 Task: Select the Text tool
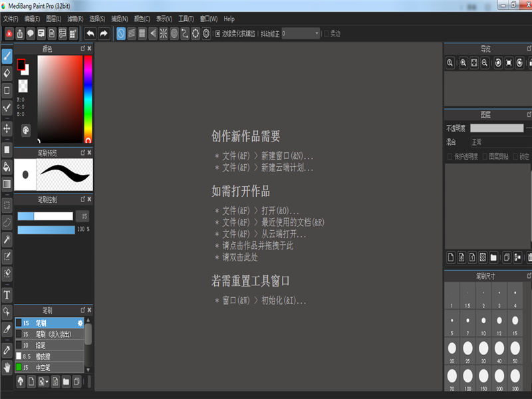7,295
